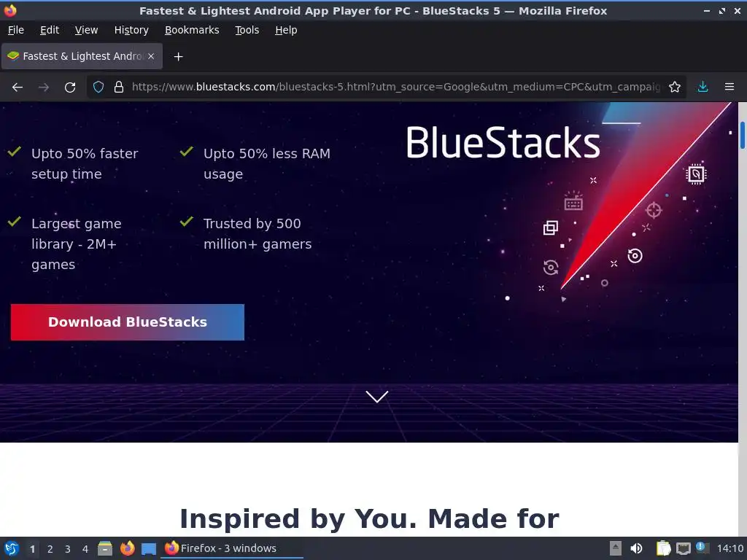This screenshot has width=747, height=560.
Task: Open the file manager from taskbar
Action: pyautogui.click(x=105, y=548)
